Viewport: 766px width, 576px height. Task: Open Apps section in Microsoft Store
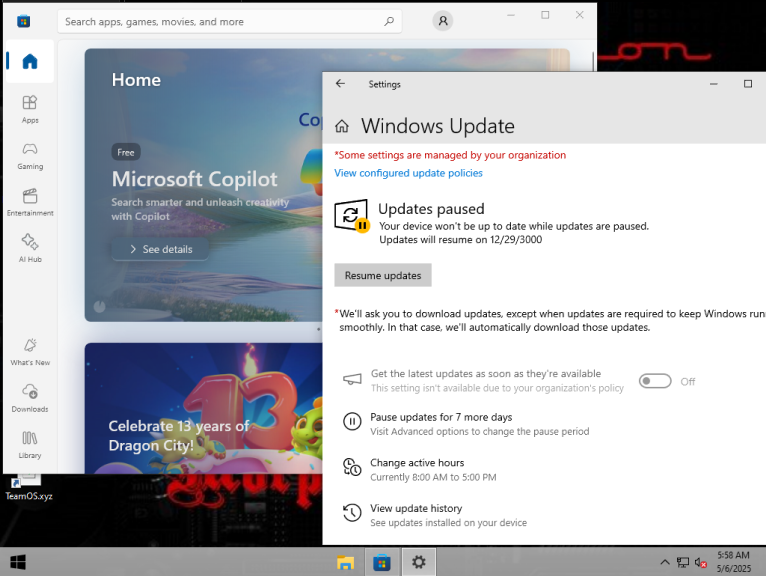coord(30,109)
